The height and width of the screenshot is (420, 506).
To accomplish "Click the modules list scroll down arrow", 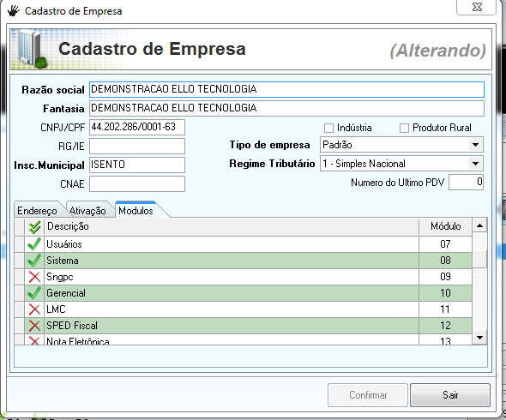I will [479, 338].
